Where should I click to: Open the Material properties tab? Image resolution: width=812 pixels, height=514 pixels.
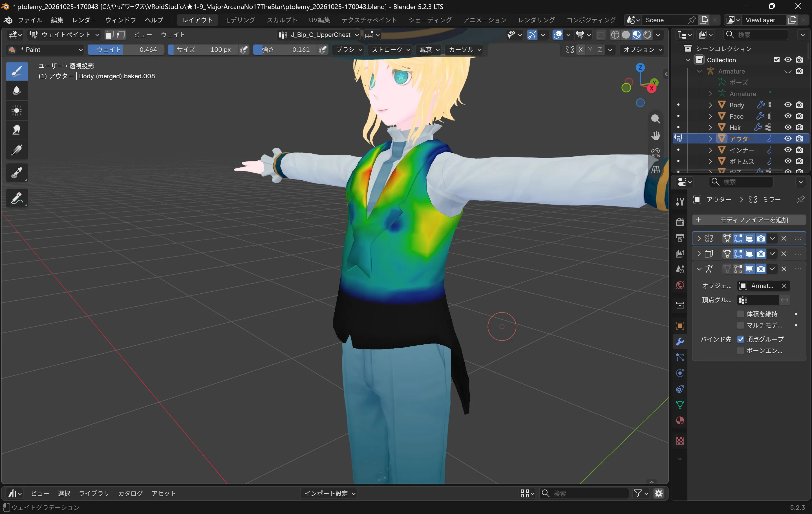680,421
